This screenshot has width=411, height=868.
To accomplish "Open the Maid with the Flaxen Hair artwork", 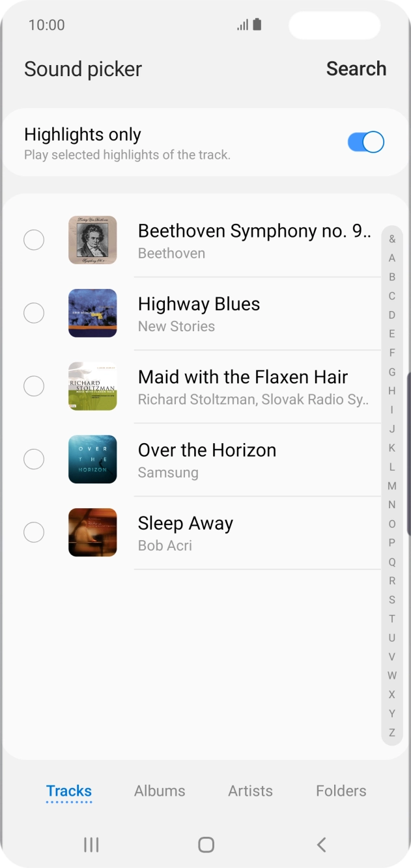I will (92, 386).
